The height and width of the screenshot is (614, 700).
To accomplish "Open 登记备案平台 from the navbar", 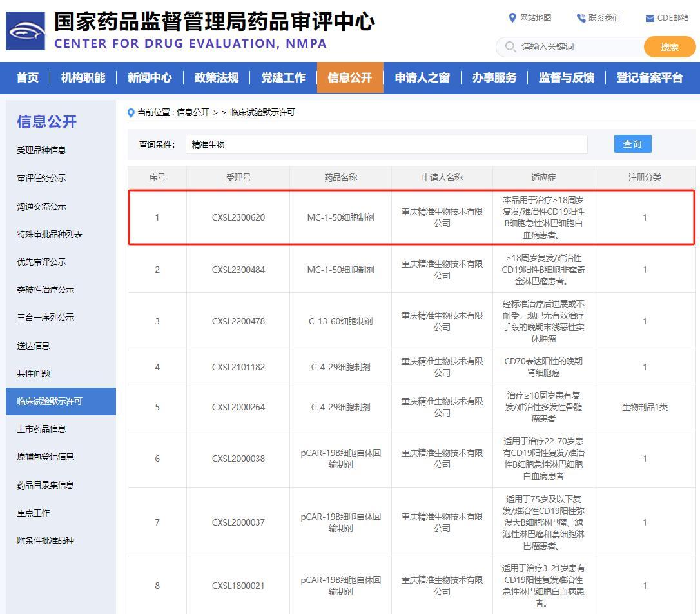I will (649, 78).
